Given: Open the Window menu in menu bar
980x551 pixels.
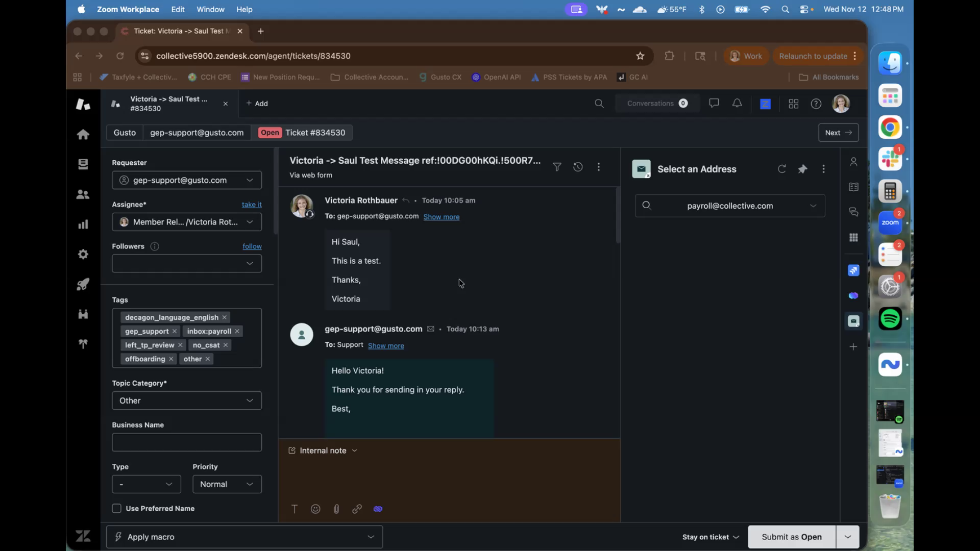Looking at the screenshot, I should point(210,9).
